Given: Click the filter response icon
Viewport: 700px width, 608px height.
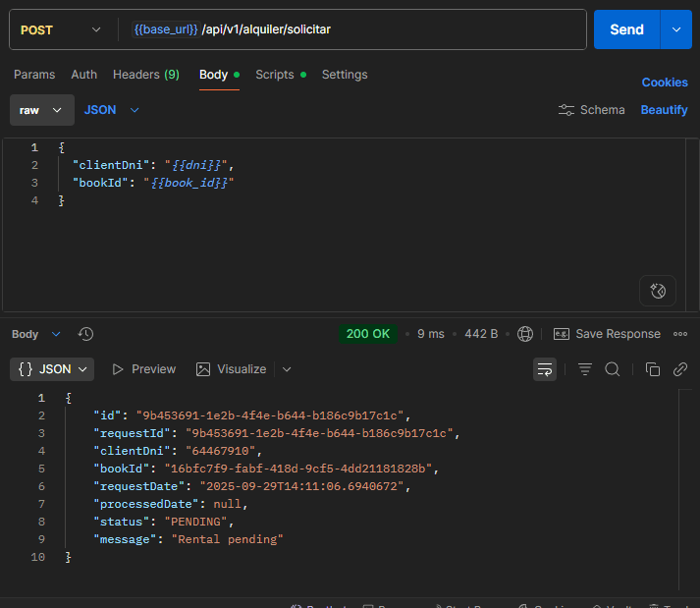Looking at the screenshot, I should tap(585, 369).
